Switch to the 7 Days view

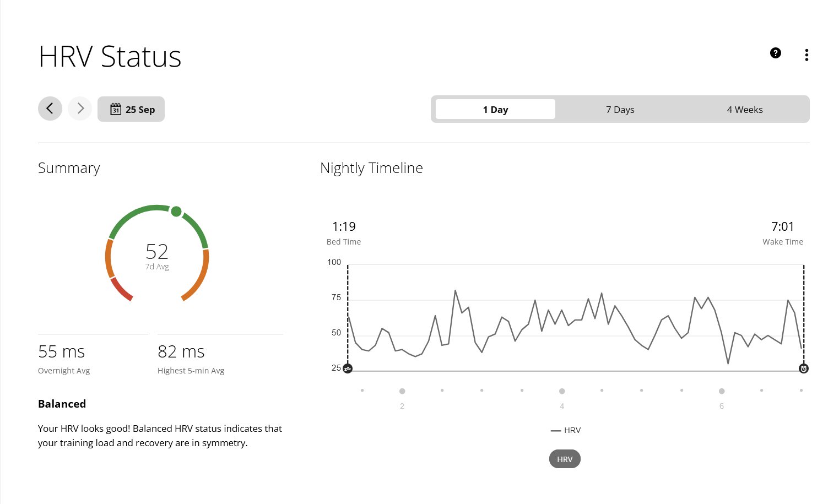(x=620, y=109)
